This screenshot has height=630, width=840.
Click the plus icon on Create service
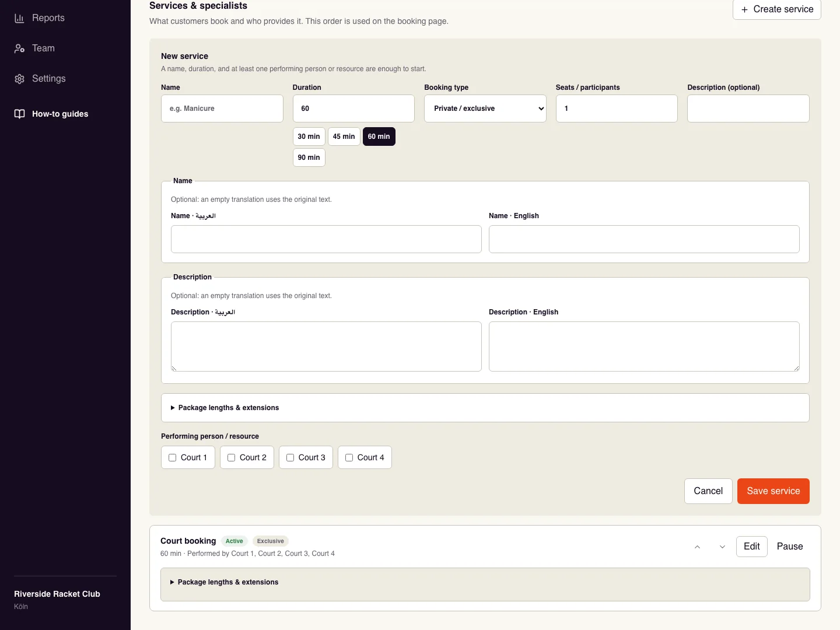pyautogui.click(x=744, y=9)
